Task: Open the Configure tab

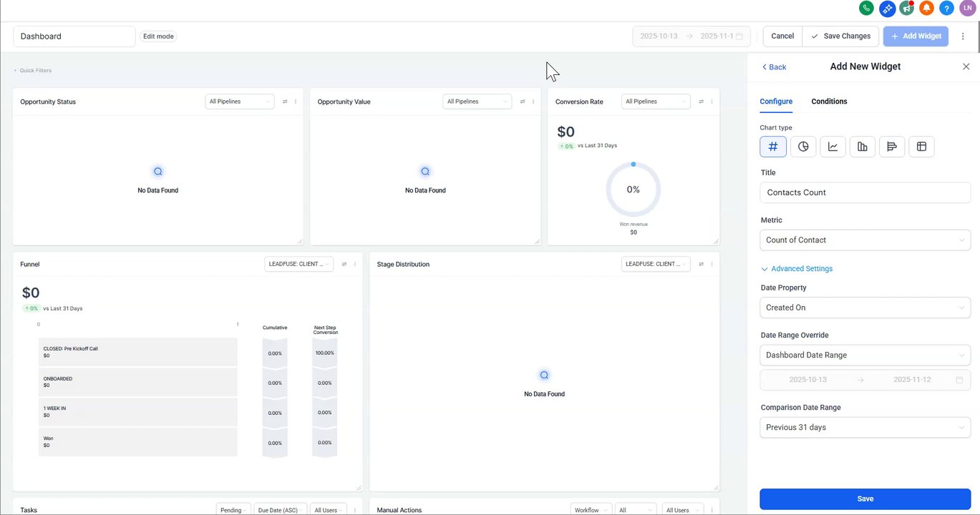Action: tap(776, 102)
